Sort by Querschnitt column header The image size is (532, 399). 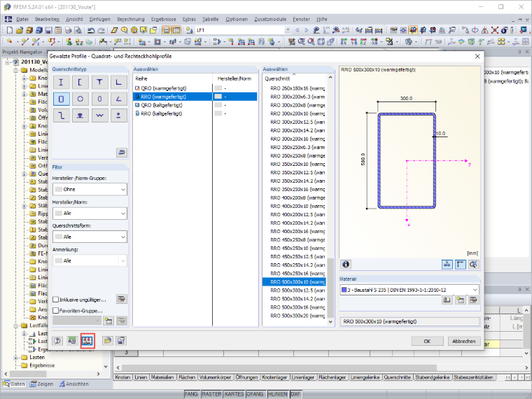[295, 78]
